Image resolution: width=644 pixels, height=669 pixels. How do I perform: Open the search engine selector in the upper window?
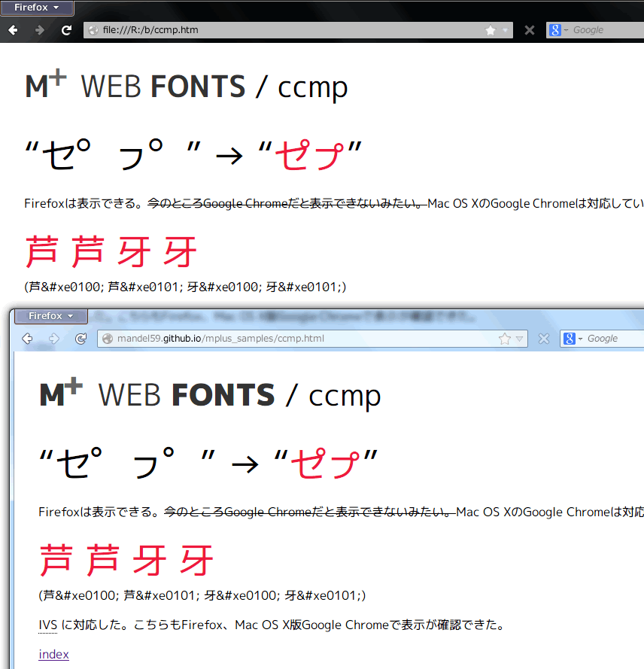tap(558, 30)
